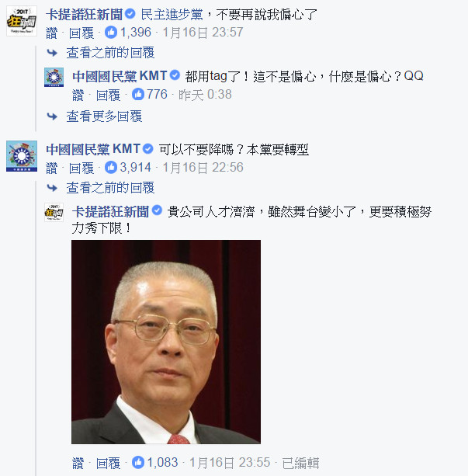Open the tagged 民主進步黨 page link
This screenshot has height=476, width=468.
point(172,15)
